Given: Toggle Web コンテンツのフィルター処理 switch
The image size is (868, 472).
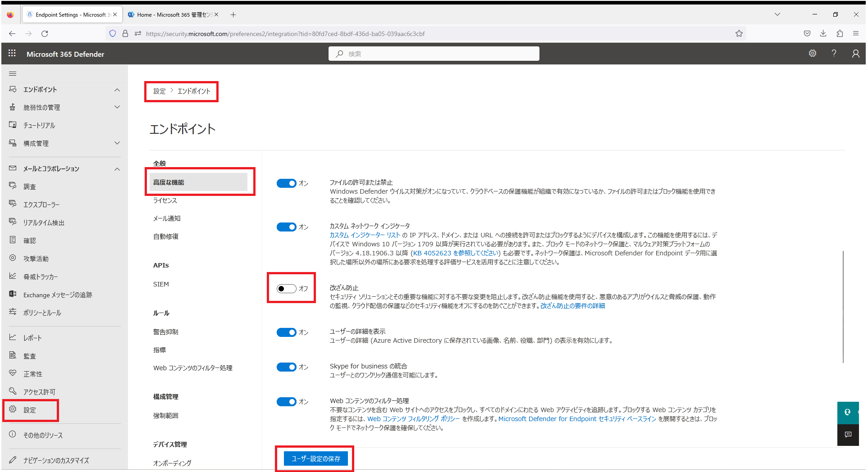Looking at the screenshot, I should pos(286,402).
